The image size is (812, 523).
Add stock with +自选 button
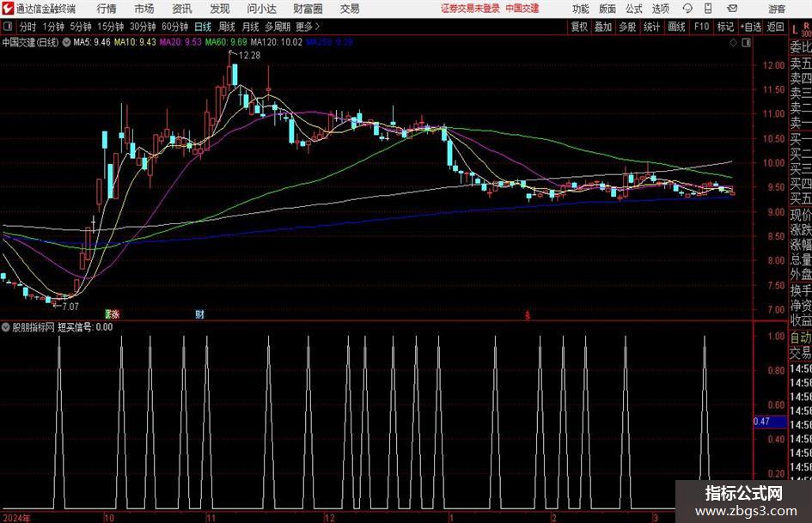[x=751, y=27]
